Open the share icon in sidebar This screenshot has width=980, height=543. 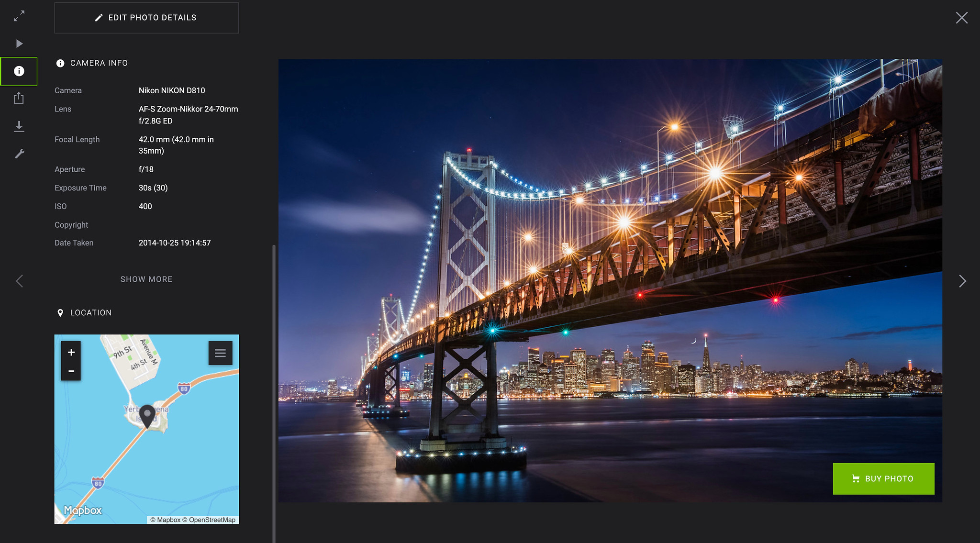click(x=19, y=98)
